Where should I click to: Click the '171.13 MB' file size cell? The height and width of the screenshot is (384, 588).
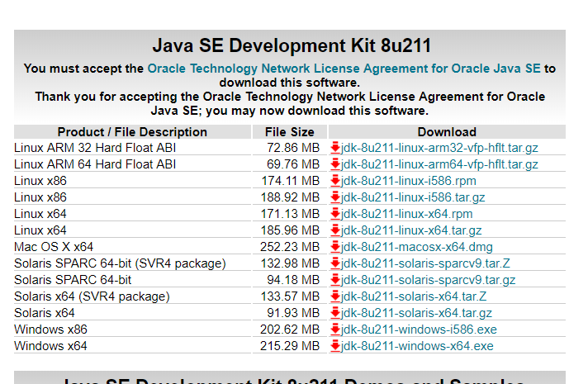[x=290, y=214]
